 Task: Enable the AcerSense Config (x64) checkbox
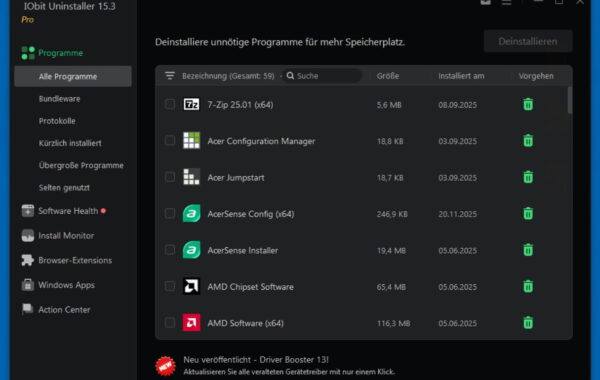[x=170, y=213]
